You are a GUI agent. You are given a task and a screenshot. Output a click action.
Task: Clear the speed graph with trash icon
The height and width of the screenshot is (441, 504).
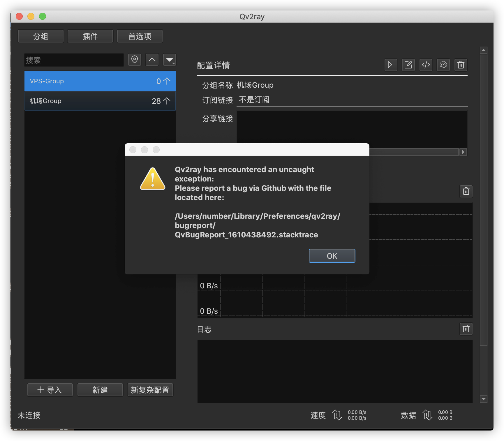(x=466, y=191)
